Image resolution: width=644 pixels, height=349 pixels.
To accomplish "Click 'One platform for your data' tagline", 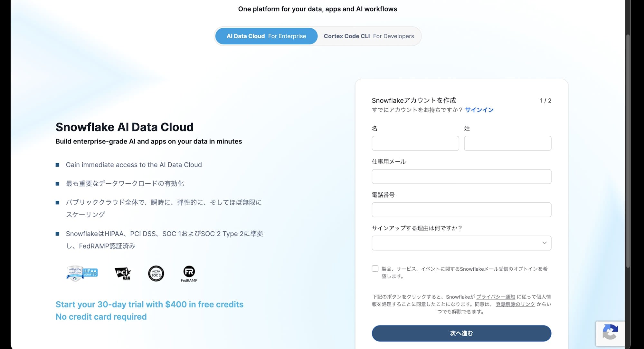I will [317, 9].
